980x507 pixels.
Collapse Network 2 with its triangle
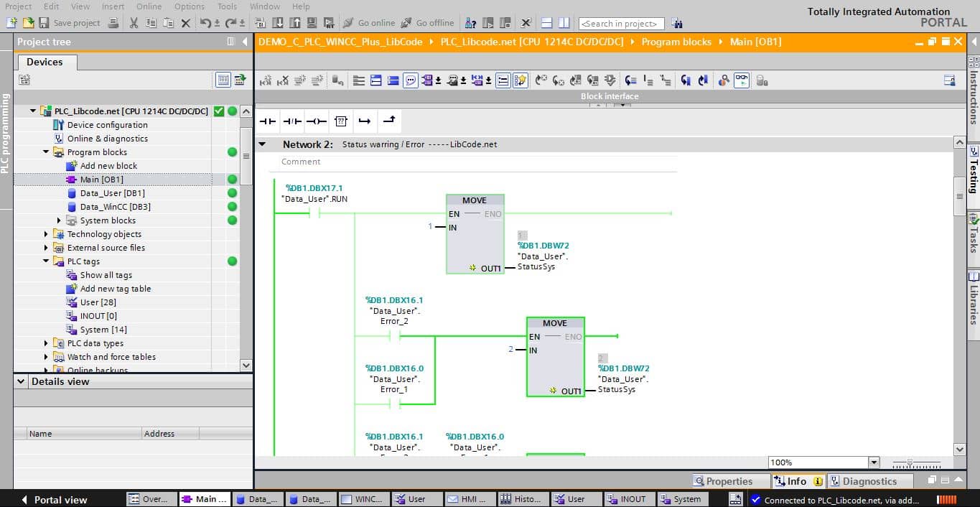point(263,144)
